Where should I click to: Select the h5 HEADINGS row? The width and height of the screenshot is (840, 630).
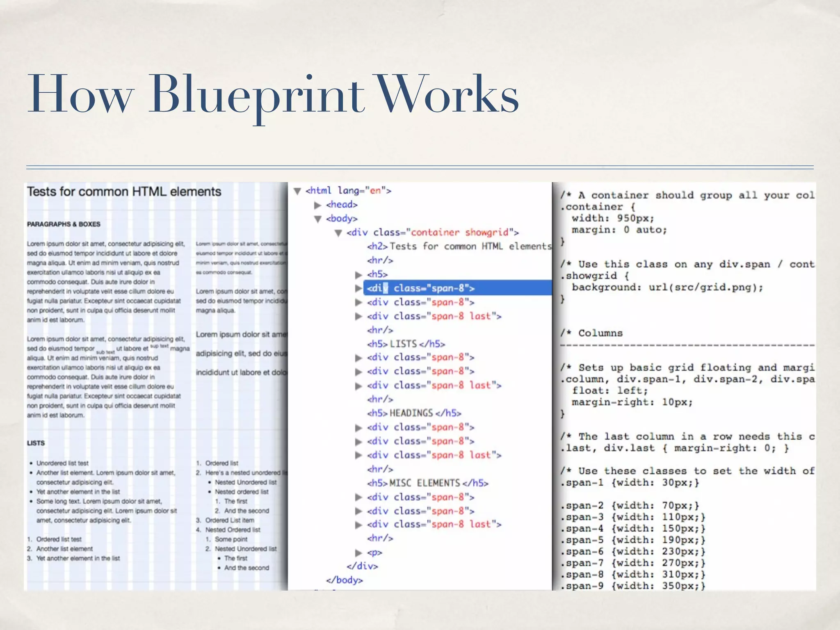pyautogui.click(x=414, y=413)
